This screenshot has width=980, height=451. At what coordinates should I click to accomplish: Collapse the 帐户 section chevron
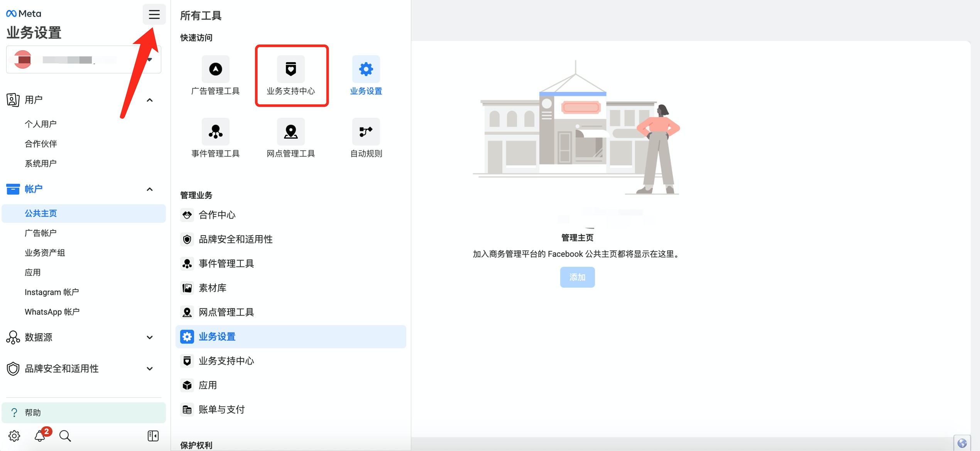(x=150, y=190)
